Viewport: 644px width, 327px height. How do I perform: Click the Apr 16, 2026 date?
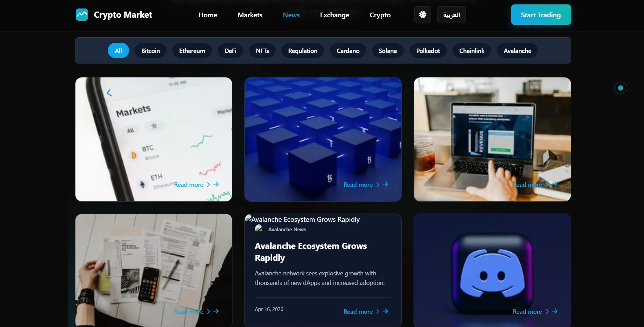[x=269, y=309]
